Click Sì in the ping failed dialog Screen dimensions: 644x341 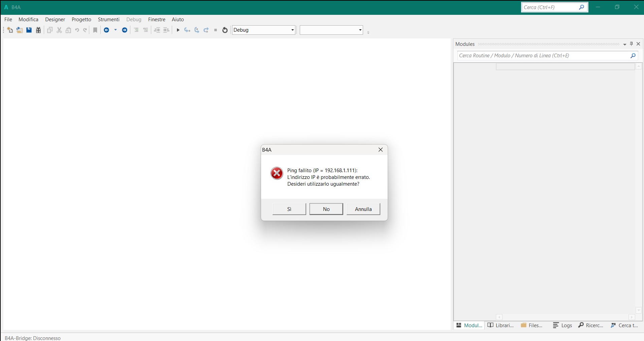(x=289, y=209)
